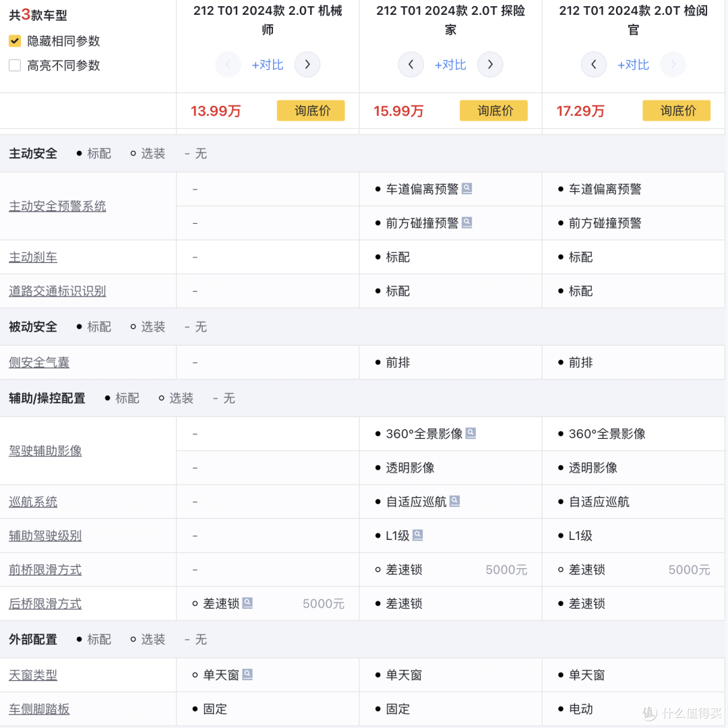Click 检阅官 前排 side airbag cell
This screenshot has width=728, height=728.
[633, 363]
